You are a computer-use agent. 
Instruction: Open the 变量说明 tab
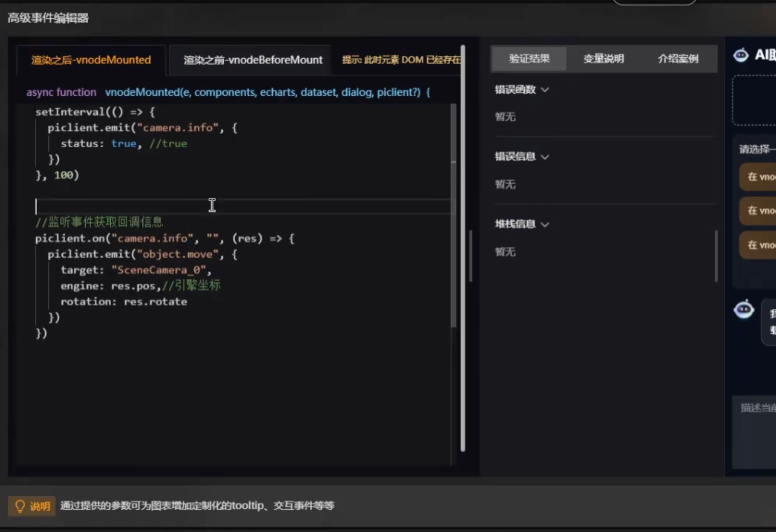click(x=603, y=59)
